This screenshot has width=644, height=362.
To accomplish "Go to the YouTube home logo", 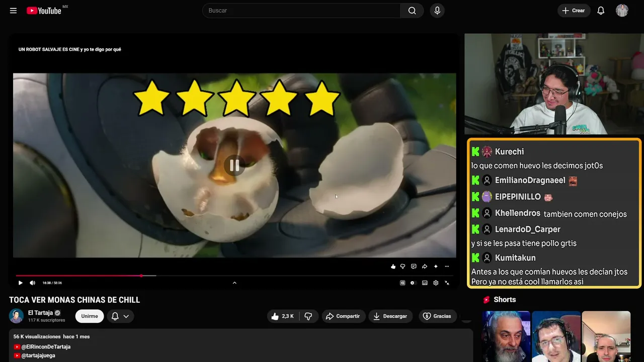I will pyautogui.click(x=44, y=11).
